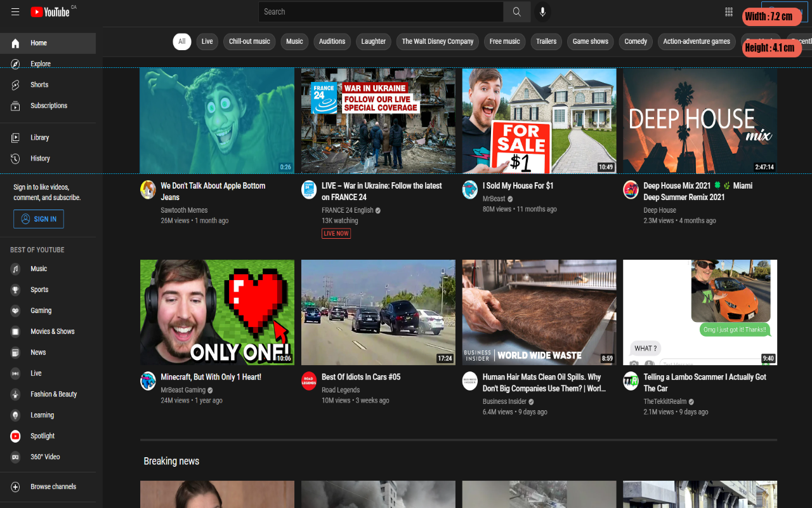Viewport: 812px width, 508px height.
Task: Open Sawtooth Memes channel avatar
Action: click(x=148, y=189)
